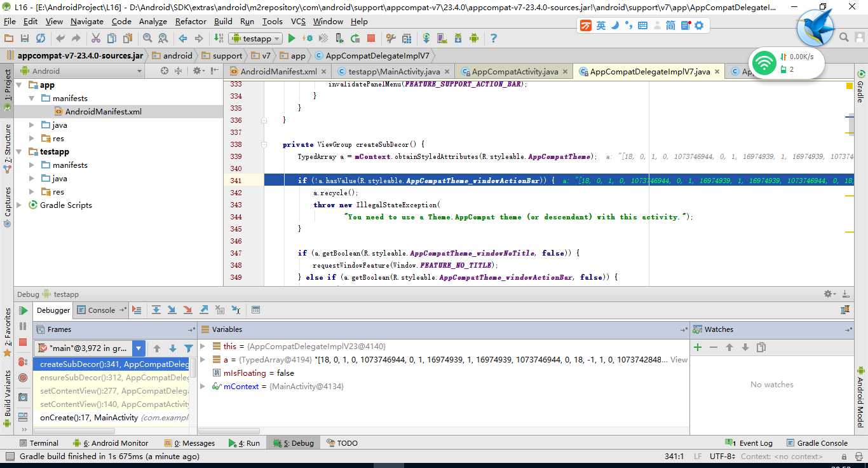Select the onCreate():17, MainActivity frame

click(x=111, y=418)
